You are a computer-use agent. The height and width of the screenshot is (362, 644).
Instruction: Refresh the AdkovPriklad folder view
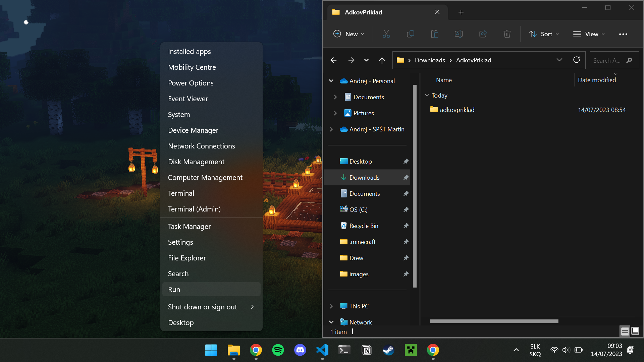576,60
